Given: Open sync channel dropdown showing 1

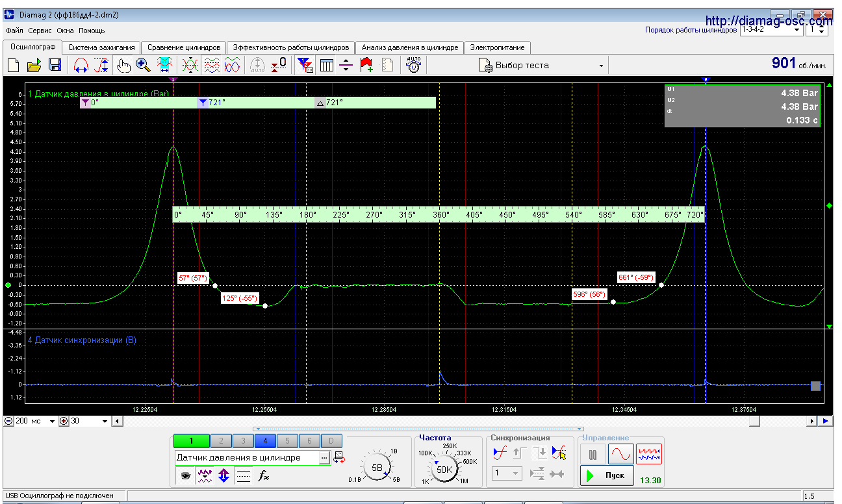Looking at the screenshot, I should coord(507,473).
